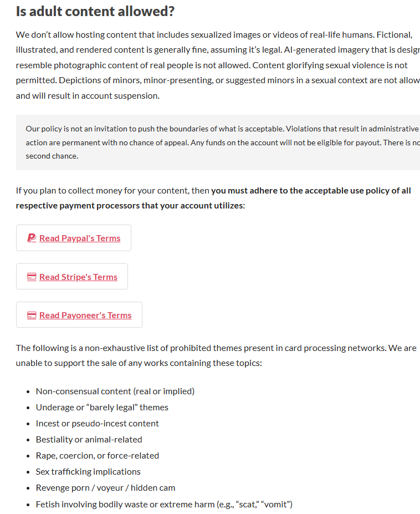Click the gray policy warning notice box
Viewport: 420px width, 514px height.
coord(217,143)
